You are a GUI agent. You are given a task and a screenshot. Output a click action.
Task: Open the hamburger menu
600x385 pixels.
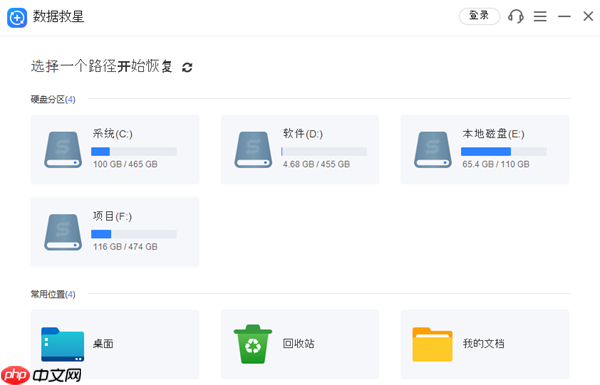pos(540,16)
